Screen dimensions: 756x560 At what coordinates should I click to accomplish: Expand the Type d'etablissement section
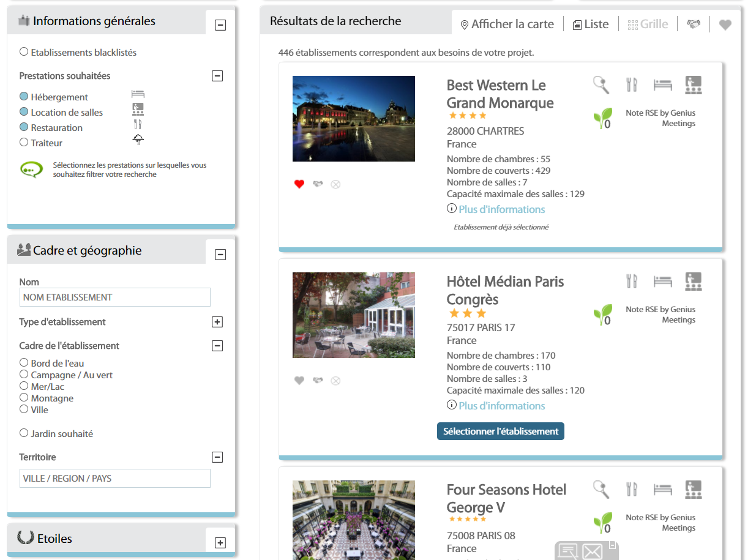[217, 322]
